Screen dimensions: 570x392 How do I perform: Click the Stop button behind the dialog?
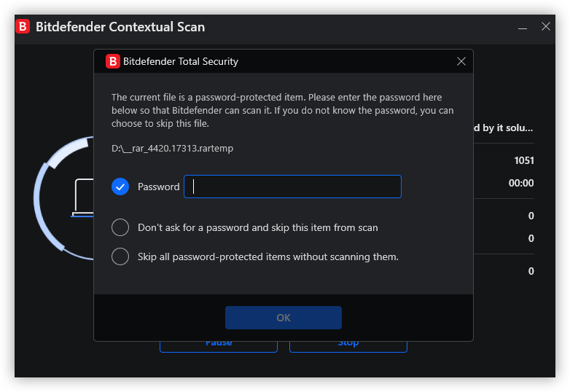tap(348, 347)
